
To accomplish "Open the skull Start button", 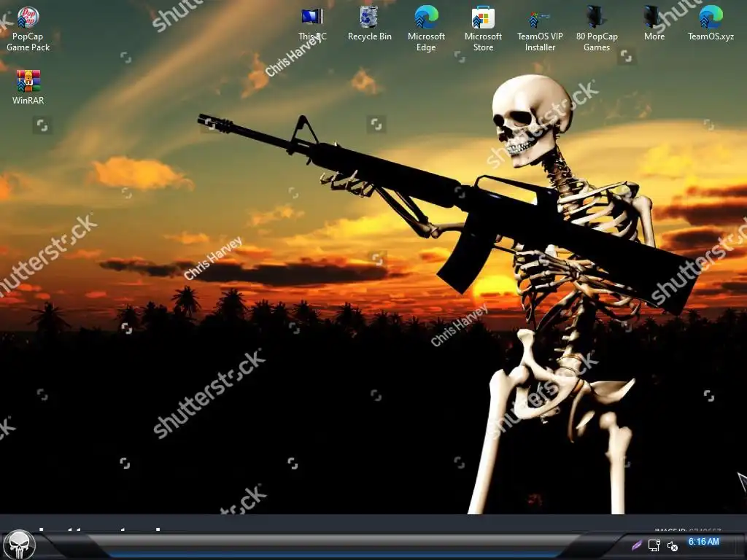I will pyautogui.click(x=20, y=544).
